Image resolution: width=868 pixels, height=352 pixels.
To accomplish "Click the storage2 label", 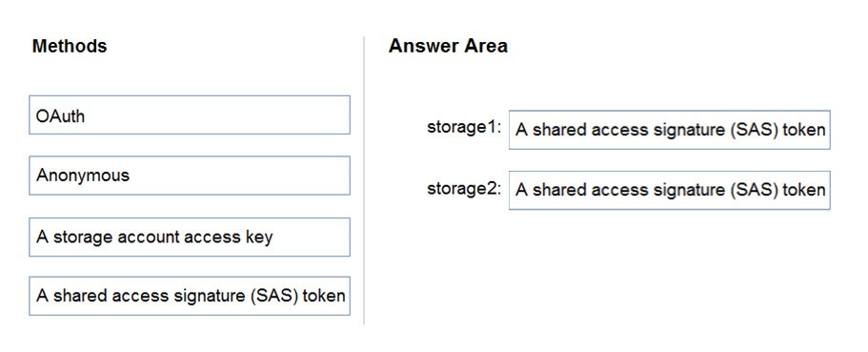I will click(x=464, y=189).
